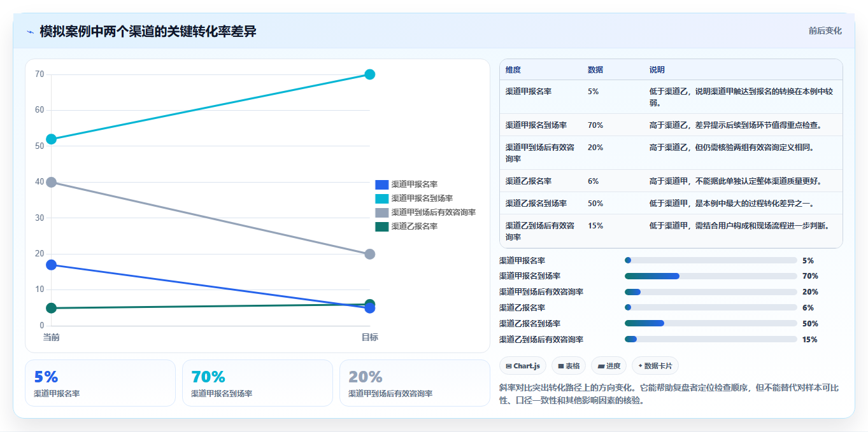Click the 15% value beside the progress bar

click(810, 340)
